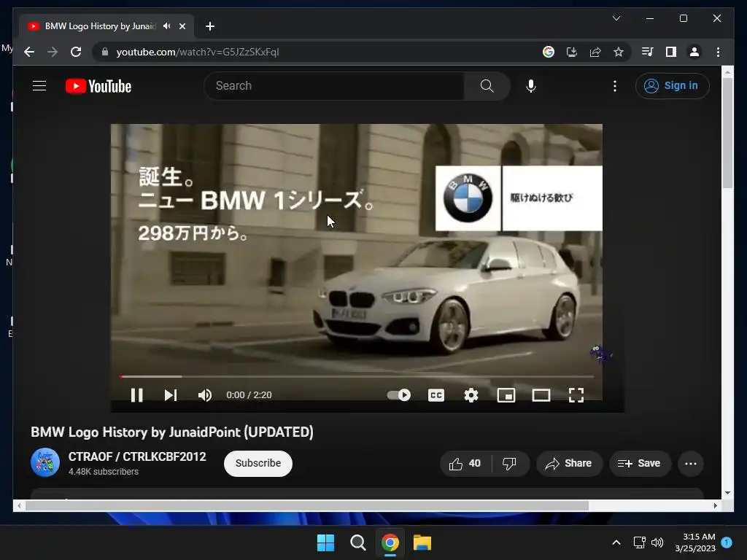Open media controls in Chrome toolbar

pyautogui.click(x=647, y=52)
